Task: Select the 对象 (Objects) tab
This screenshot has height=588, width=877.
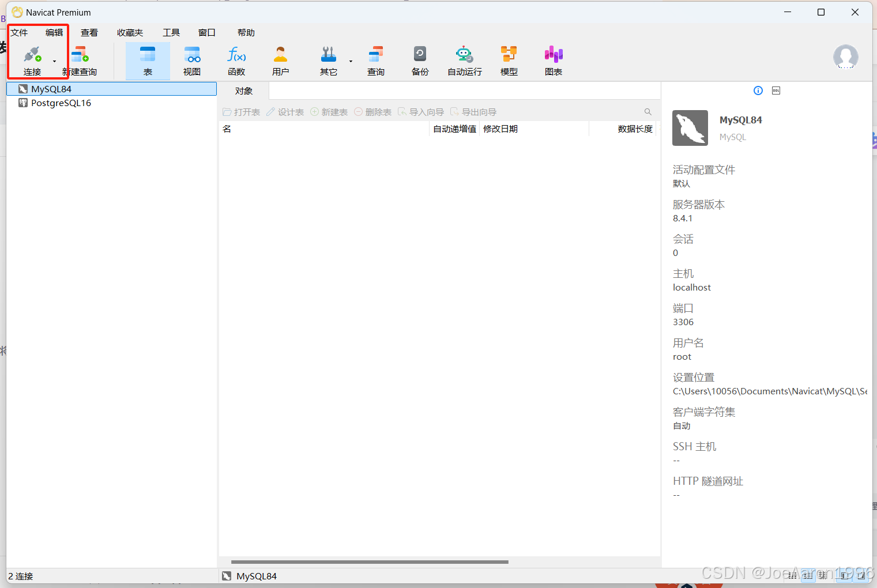Action: click(x=244, y=91)
